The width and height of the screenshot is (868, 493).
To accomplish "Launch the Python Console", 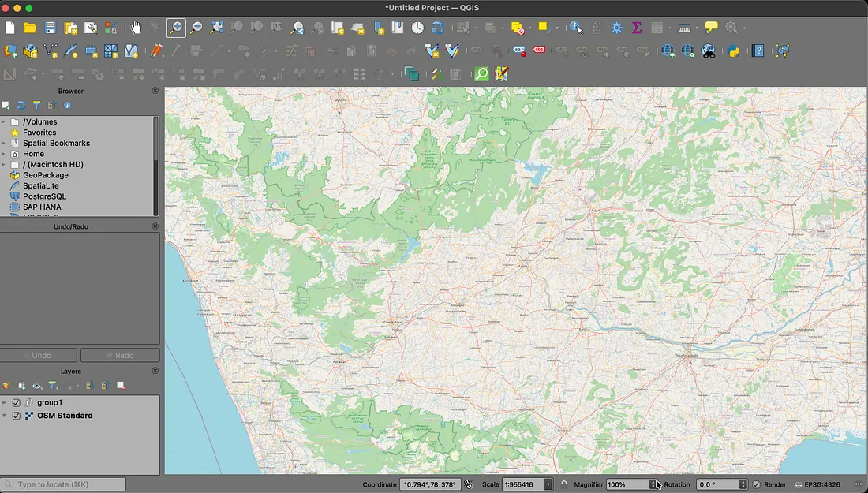I will pyautogui.click(x=734, y=50).
